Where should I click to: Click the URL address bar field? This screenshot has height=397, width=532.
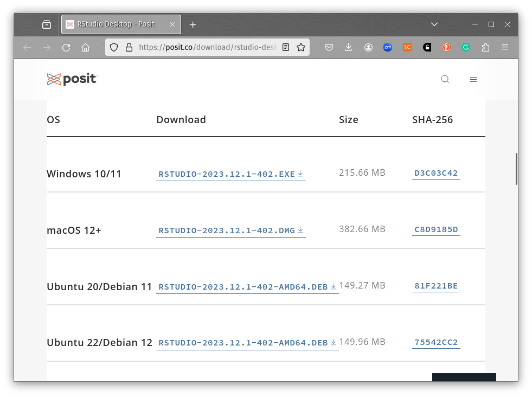click(206, 48)
